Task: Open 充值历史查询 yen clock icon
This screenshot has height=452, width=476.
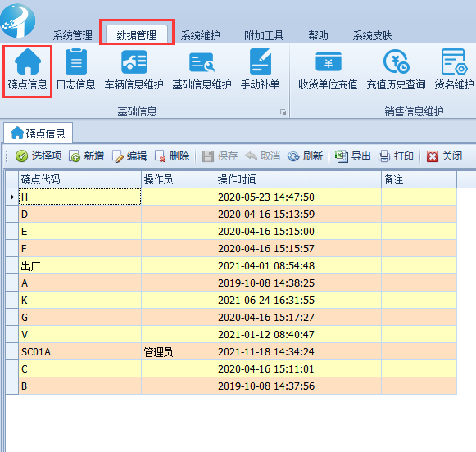Action: click(397, 62)
